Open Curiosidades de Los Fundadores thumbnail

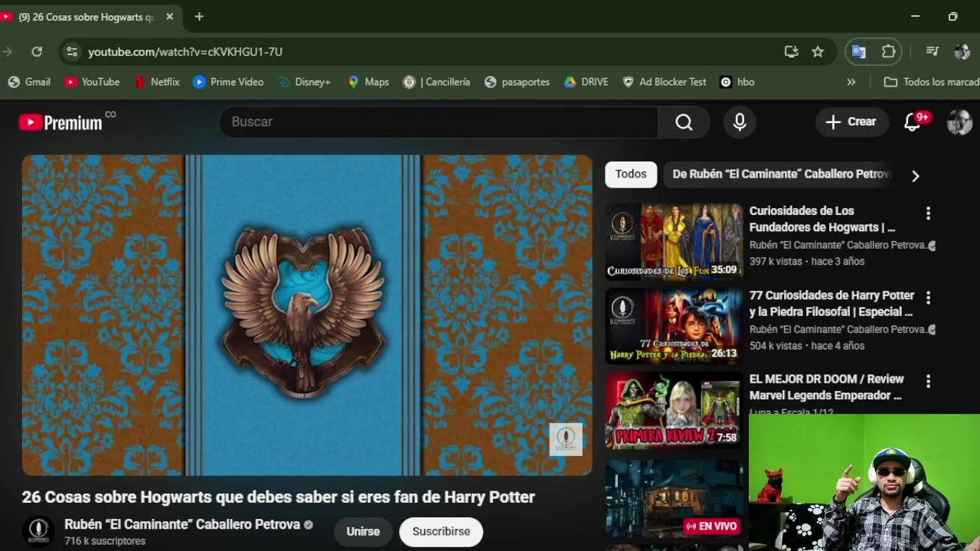(674, 241)
